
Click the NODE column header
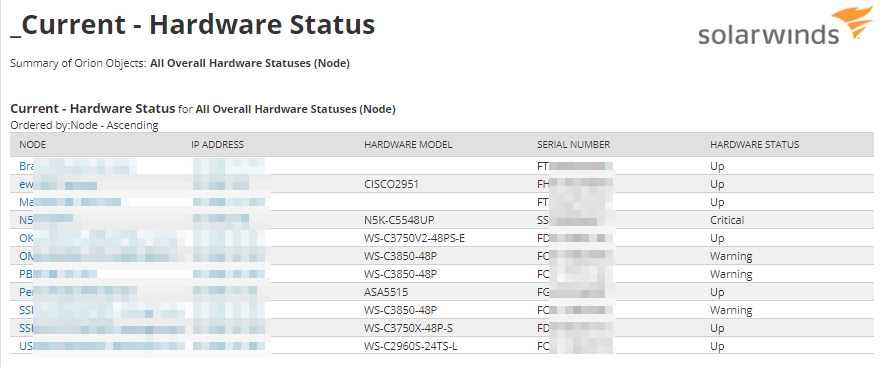click(33, 144)
